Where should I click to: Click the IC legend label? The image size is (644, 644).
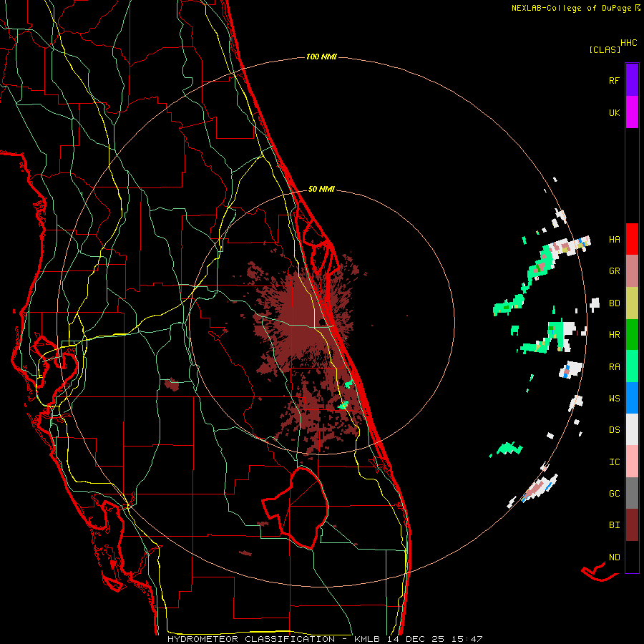(x=614, y=462)
